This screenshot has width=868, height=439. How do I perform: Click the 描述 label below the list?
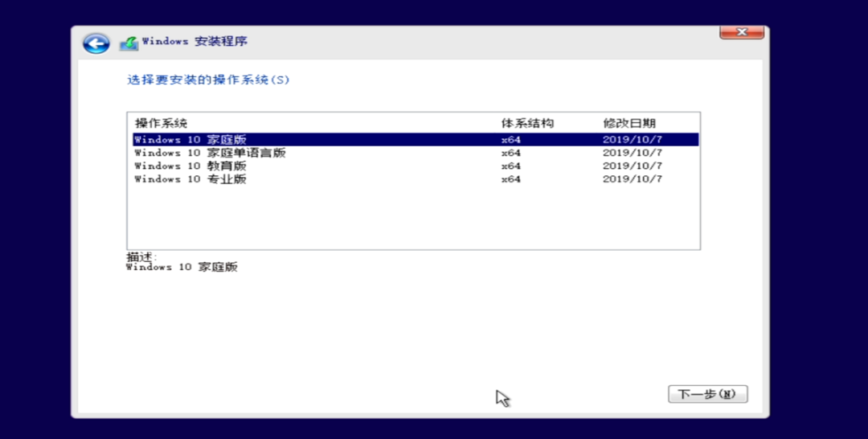tap(141, 256)
